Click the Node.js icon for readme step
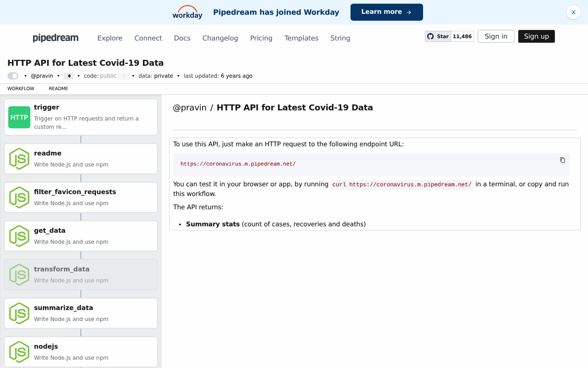The width and height of the screenshot is (588, 368). pos(19,159)
